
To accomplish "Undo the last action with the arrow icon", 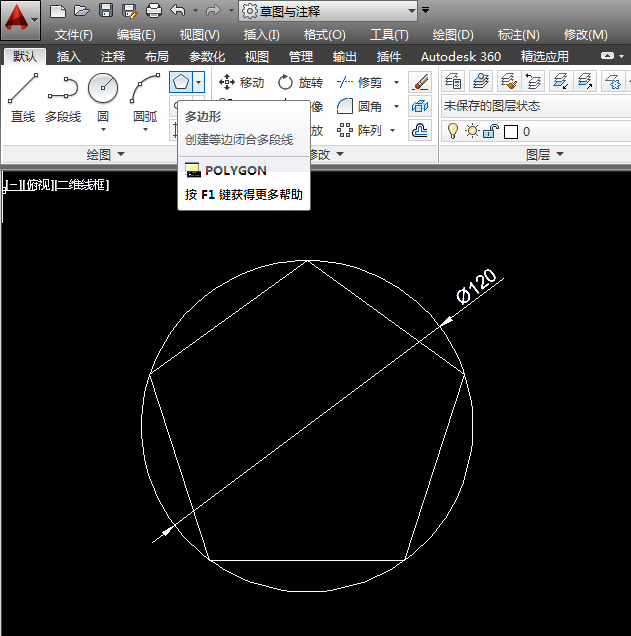I will [x=178, y=10].
